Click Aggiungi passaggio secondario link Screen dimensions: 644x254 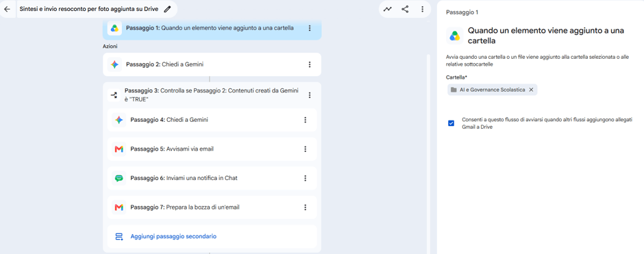pyautogui.click(x=173, y=236)
